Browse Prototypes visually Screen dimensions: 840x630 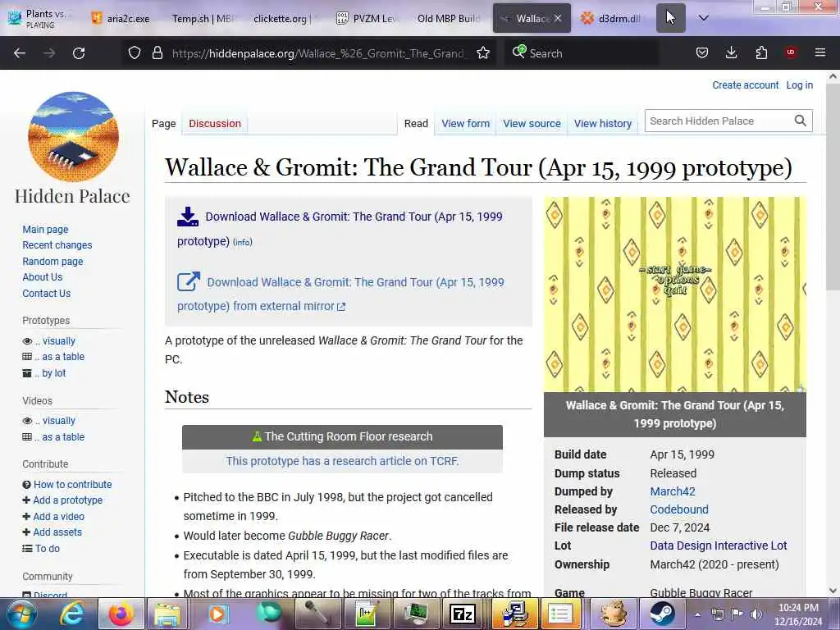(x=59, y=340)
